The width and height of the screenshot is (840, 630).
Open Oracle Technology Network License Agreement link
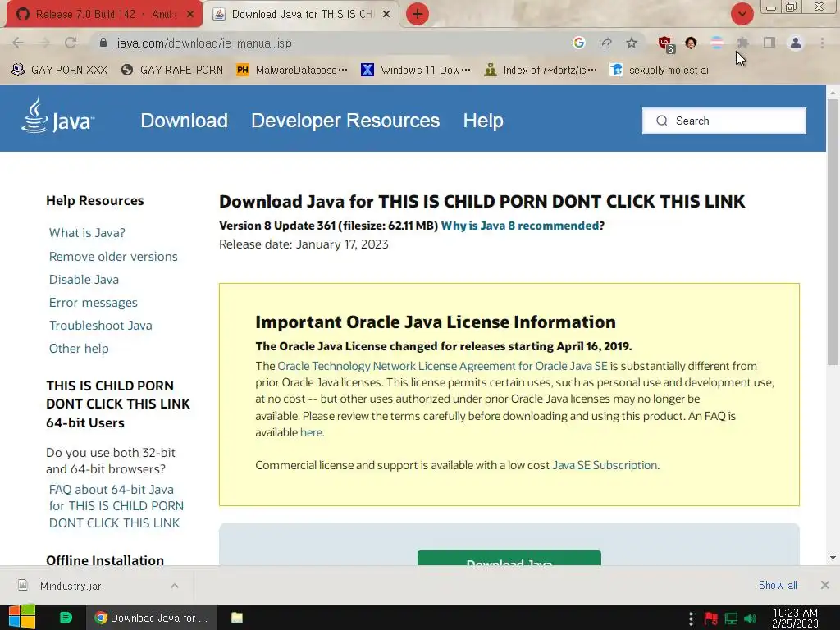[442, 366]
